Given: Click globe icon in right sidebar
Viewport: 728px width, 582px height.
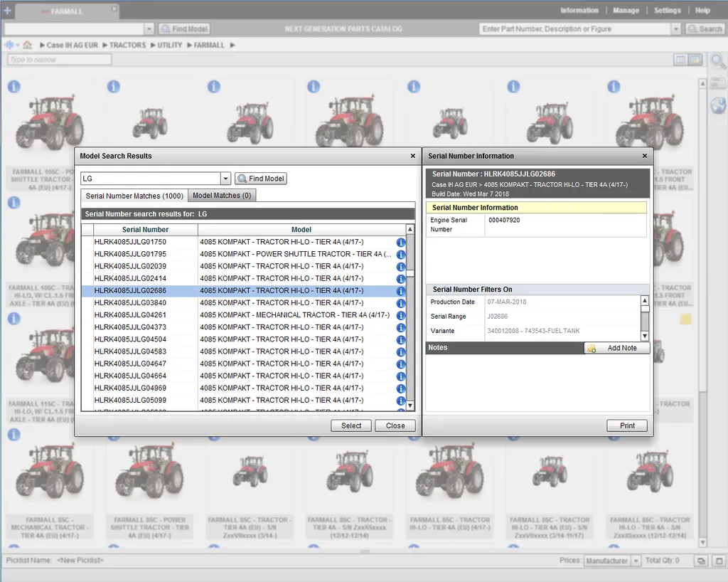Looking at the screenshot, I should (718, 105).
